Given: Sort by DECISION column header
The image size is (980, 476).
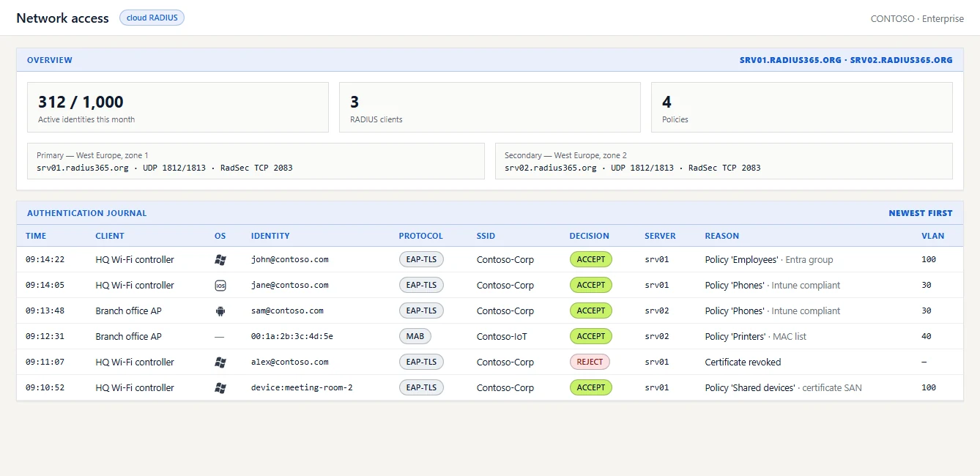Looking at the screenshot, I should (x=590, y=236).
